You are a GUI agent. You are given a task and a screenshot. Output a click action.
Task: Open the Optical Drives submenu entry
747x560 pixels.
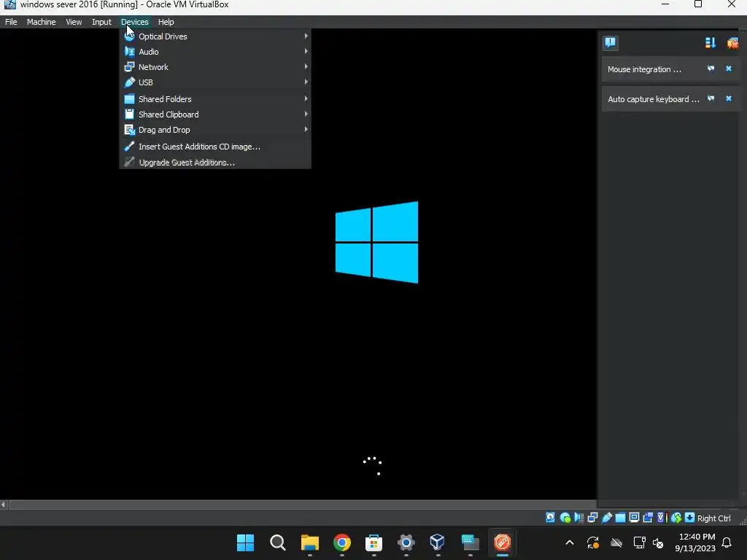215,36
